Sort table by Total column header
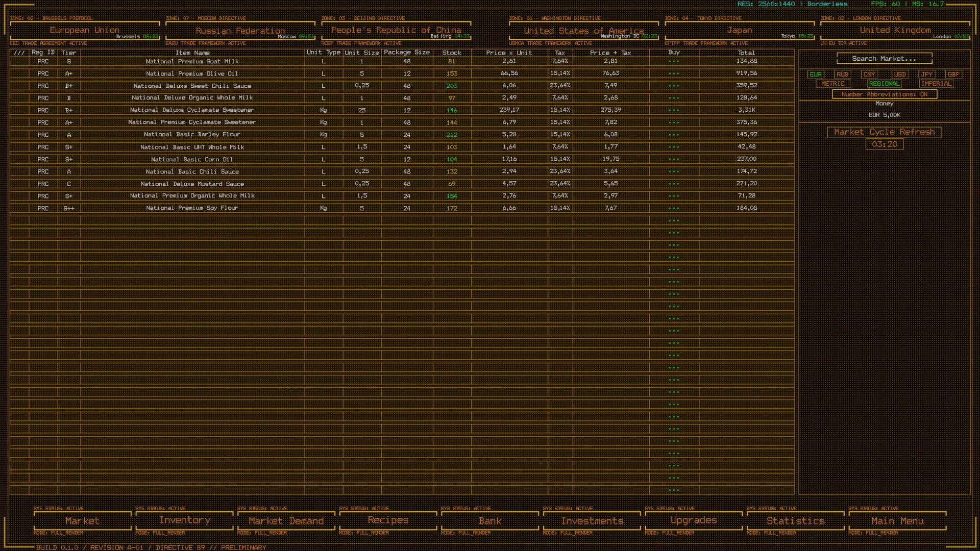 (x=746, y=53)
